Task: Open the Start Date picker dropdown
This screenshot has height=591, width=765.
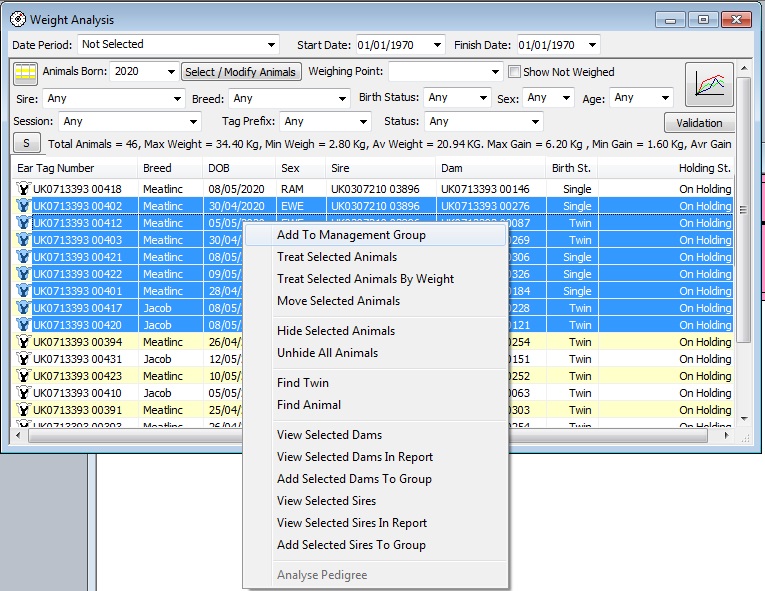Action: coord(438,45)
